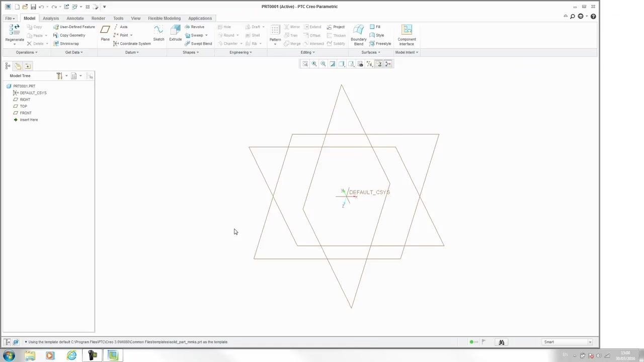The height and width of the screenshot is (362, 644).
Task: Toggle browser display in status bar
Action: (16, 342)
